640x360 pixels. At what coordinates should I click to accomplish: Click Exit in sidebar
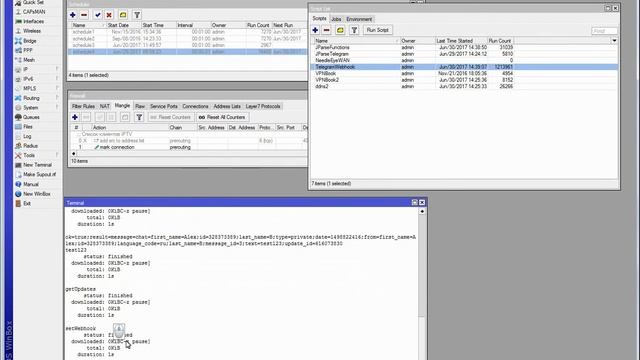[27, 203]
